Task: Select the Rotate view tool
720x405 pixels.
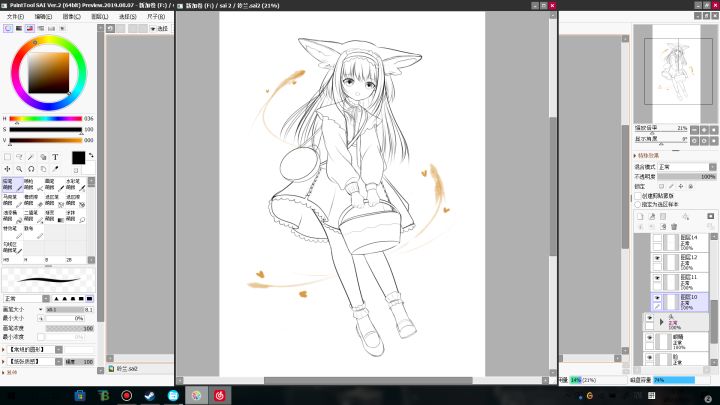Action: [x=31, y=169]
